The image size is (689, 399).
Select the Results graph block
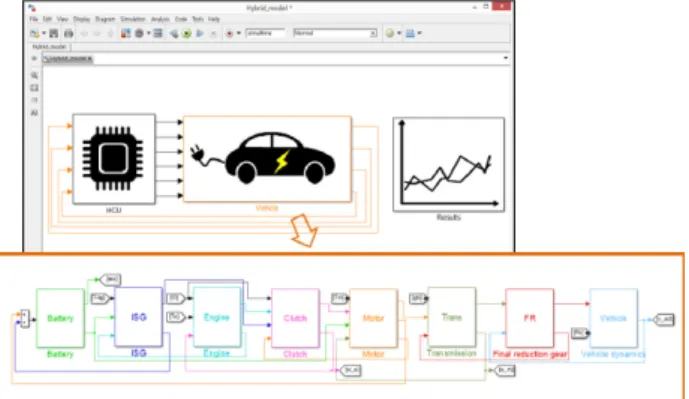pyautogui.click(x=449, y=164)
